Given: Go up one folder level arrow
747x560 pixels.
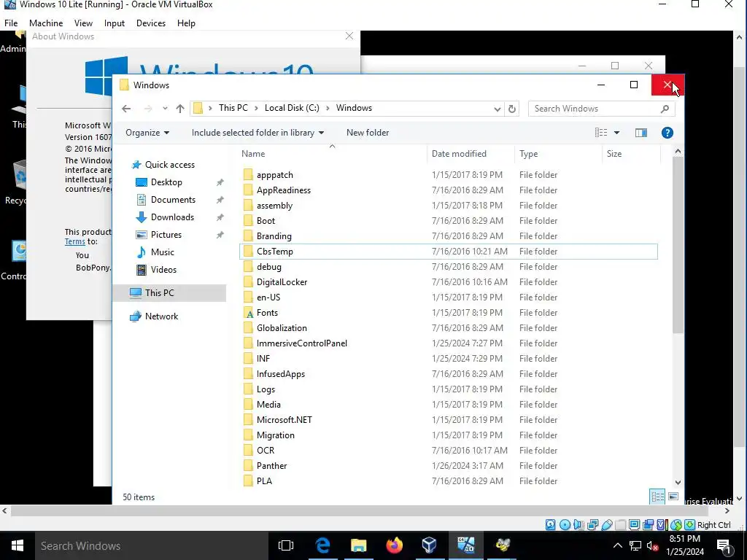Looking at the screenshot, I should [180, 109].
